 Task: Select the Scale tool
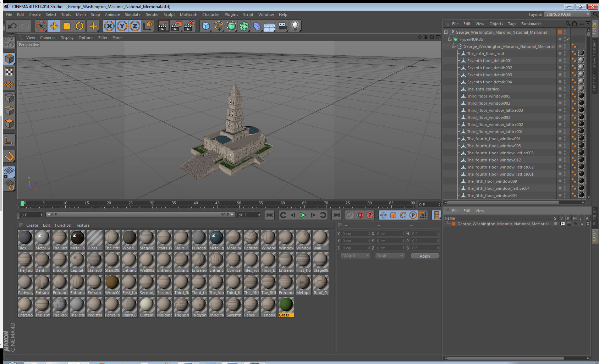[67, 26]
